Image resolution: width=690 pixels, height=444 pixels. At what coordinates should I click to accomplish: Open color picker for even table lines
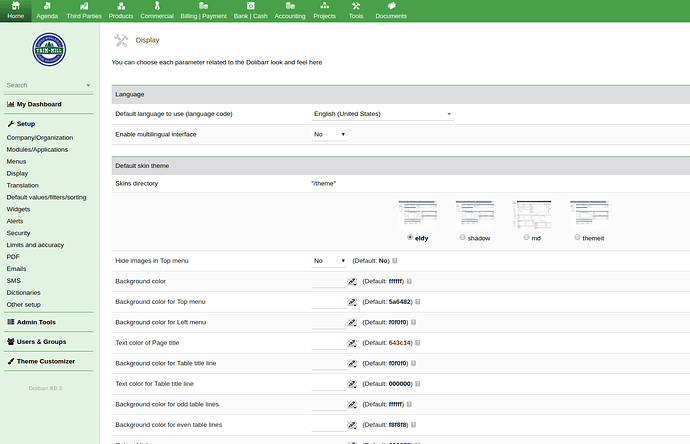click(x=352, y=425)
